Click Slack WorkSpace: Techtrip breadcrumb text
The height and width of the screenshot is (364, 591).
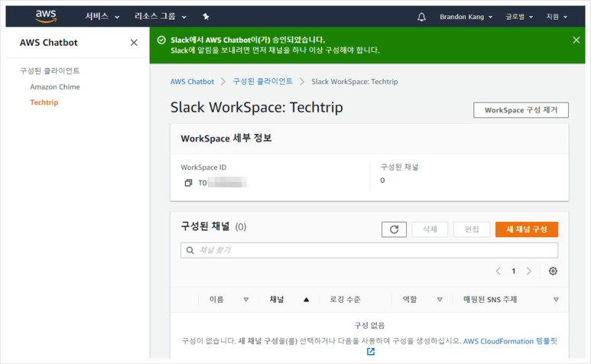coord(354,82)
